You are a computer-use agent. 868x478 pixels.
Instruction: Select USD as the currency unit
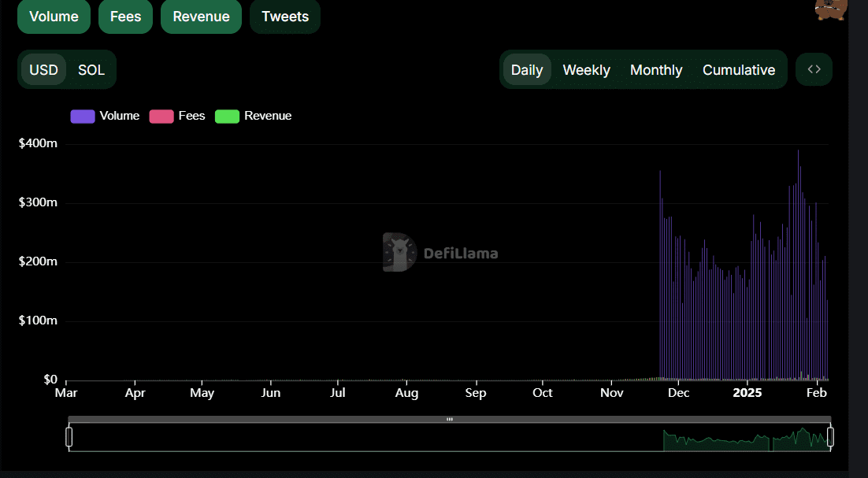coord(43,69)
